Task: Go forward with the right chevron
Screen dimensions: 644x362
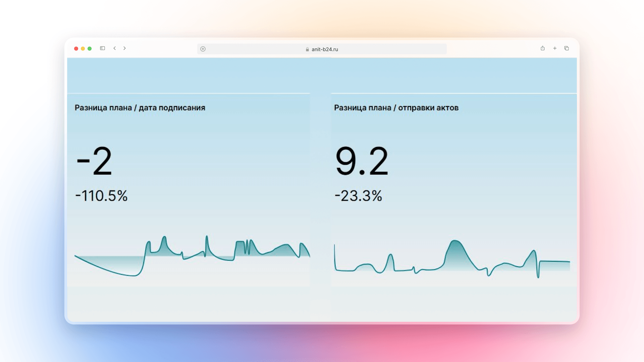Action: pos(124,48)
